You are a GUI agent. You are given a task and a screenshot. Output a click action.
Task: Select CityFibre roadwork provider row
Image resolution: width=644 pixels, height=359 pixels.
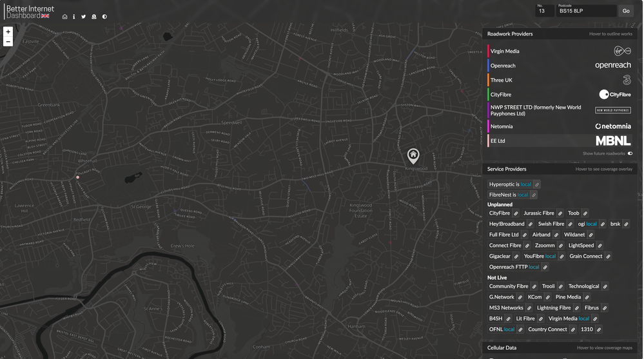560,95
